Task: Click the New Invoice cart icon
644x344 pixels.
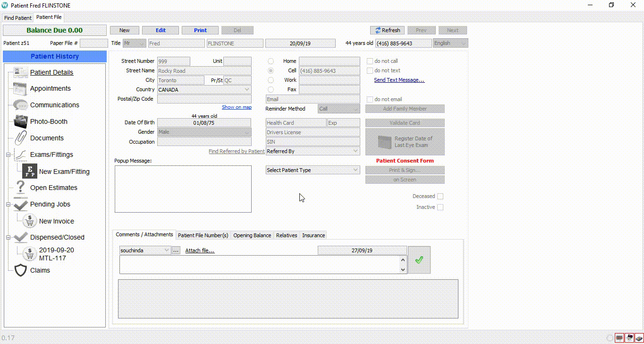Action: point(30,221)
